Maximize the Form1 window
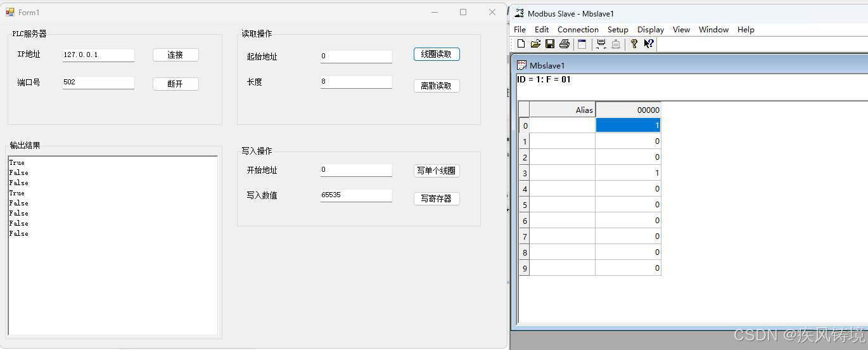868x350 pixels. click(463, 12)
